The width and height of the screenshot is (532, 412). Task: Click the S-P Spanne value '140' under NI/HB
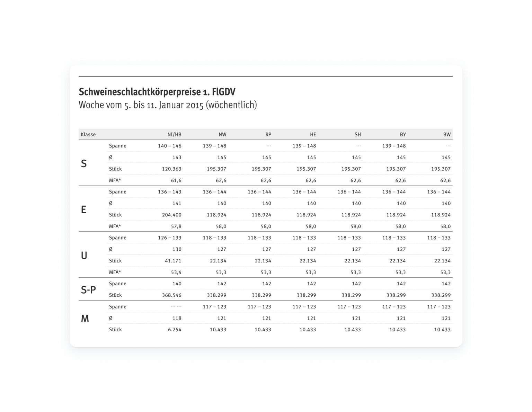tap(177, 284)
